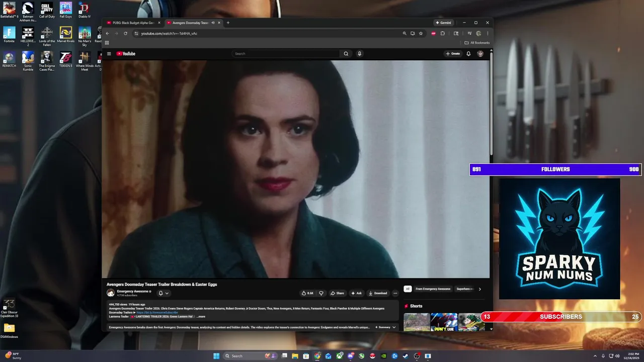Open the Gemini button in Chrome
This screenshot has height=362, width=644.
point(443,23)
